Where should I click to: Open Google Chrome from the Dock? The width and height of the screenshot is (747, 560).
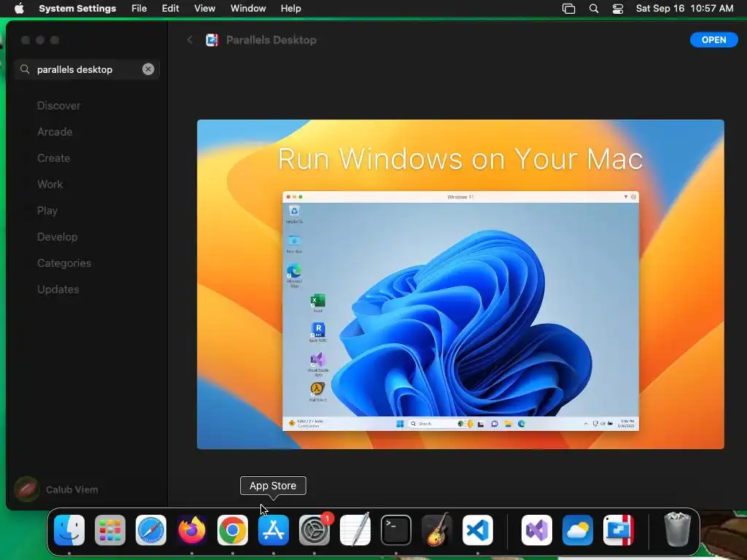click(x=233, y=530)
